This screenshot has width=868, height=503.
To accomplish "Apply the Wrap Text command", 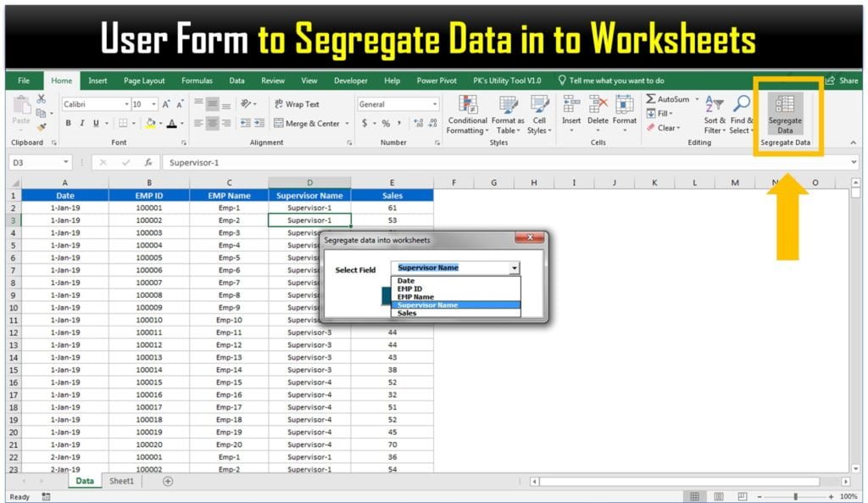I will pyautogui.click(x=298, y=103).
